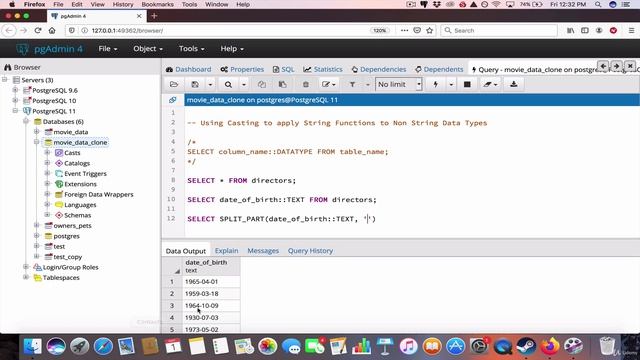Screen dimensions: 640x360
Task: Close the query panel with the X button
Action: point(630,66)
